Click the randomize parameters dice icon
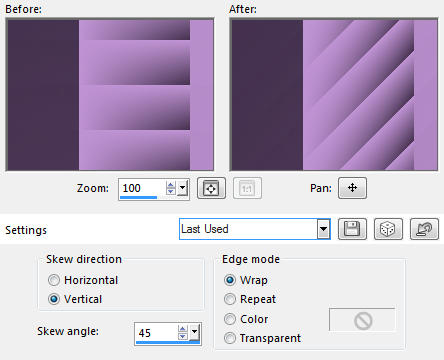Viewport: 444px width, 360px height. [x=388, y=229]
